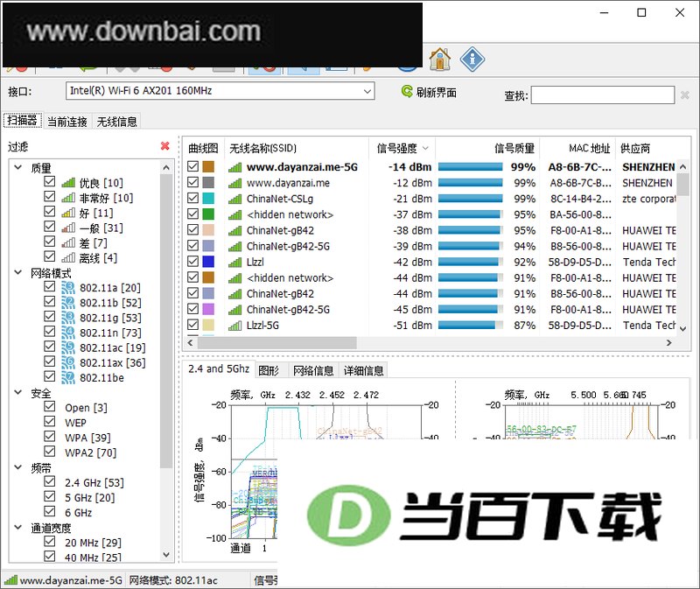Toggle the 20 MHz [29] checkbox
700x589 pixels.
50,541
